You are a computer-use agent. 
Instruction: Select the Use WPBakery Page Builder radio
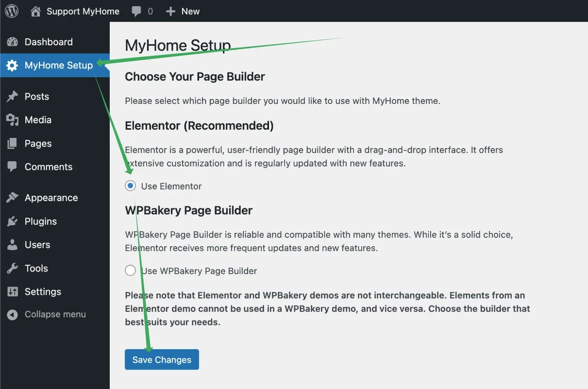click(x=130, y=271)
